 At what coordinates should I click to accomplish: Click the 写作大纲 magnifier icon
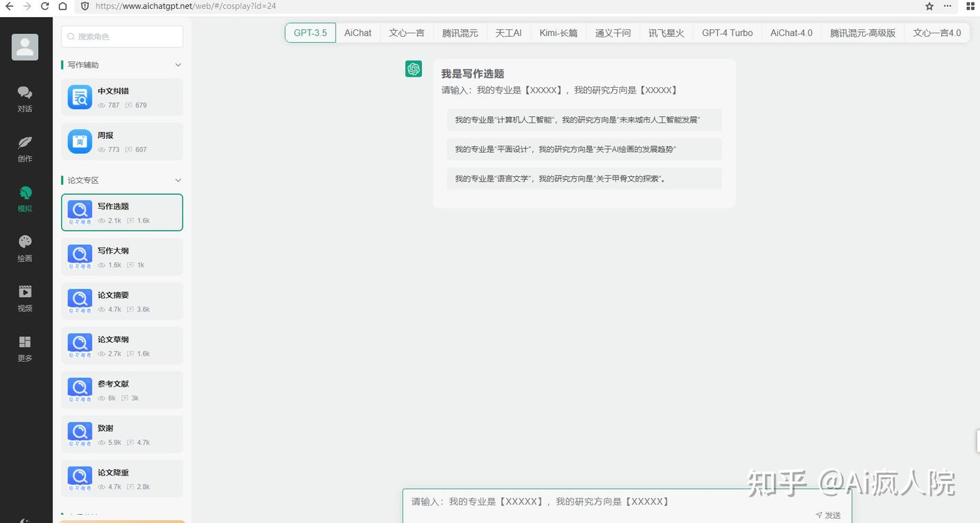click(x=80, y=257)
